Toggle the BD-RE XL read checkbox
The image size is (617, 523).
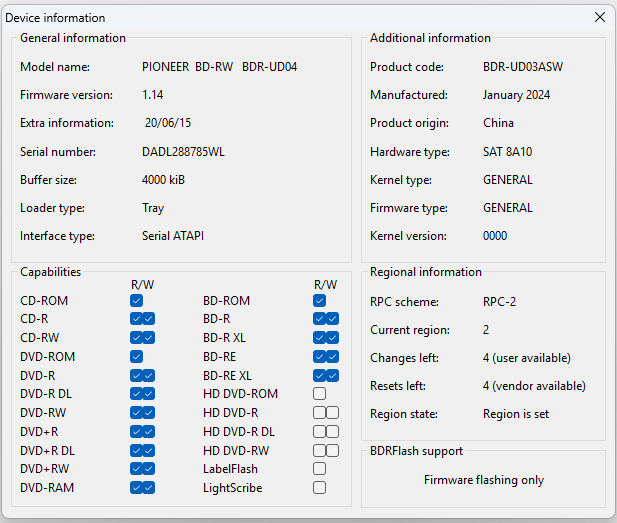(320, 375)
